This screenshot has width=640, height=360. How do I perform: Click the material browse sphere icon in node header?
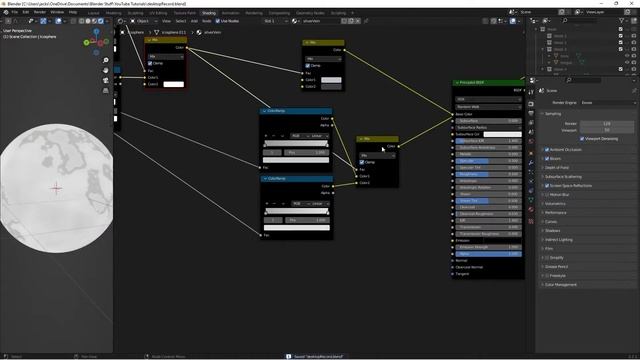tap(295, 21)
